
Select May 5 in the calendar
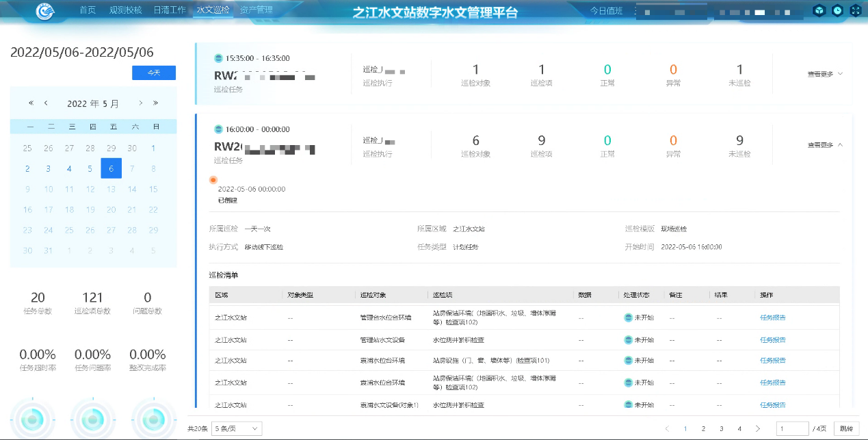[x=90, y=169]
